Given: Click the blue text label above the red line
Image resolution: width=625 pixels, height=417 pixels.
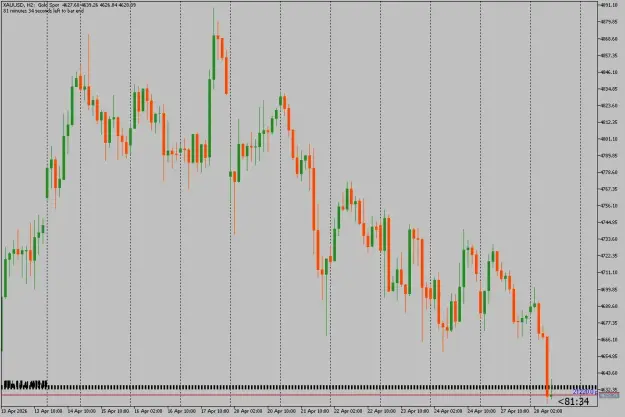Looking at the screenshot, I should [x=585, y=392].
